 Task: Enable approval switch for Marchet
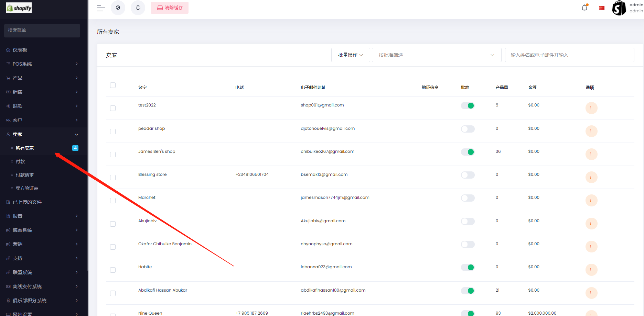pyautogui.click(x=468, y=198)
